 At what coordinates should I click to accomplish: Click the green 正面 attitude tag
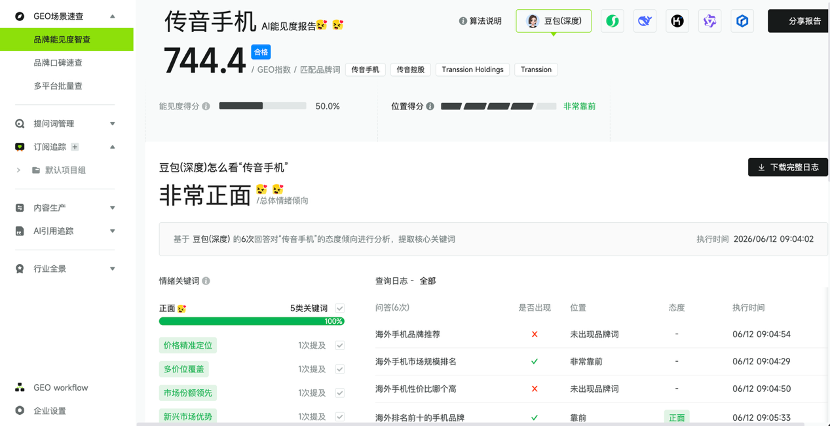click(677, 418)
